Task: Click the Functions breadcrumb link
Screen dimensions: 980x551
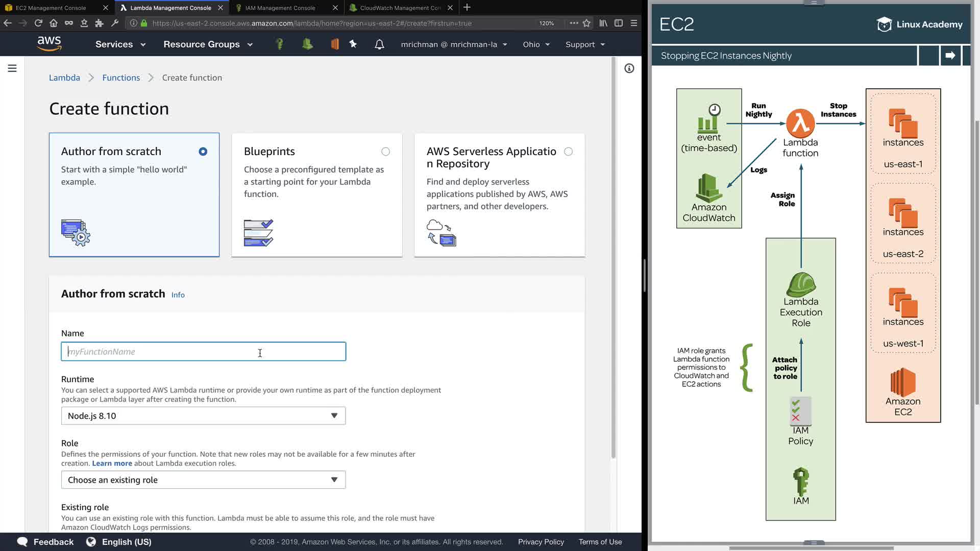Action: click(121, 78)
